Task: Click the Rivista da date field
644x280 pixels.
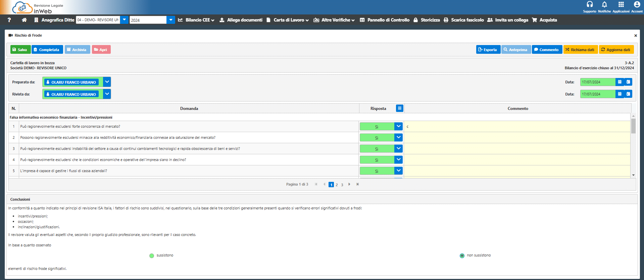Action: 597,94
